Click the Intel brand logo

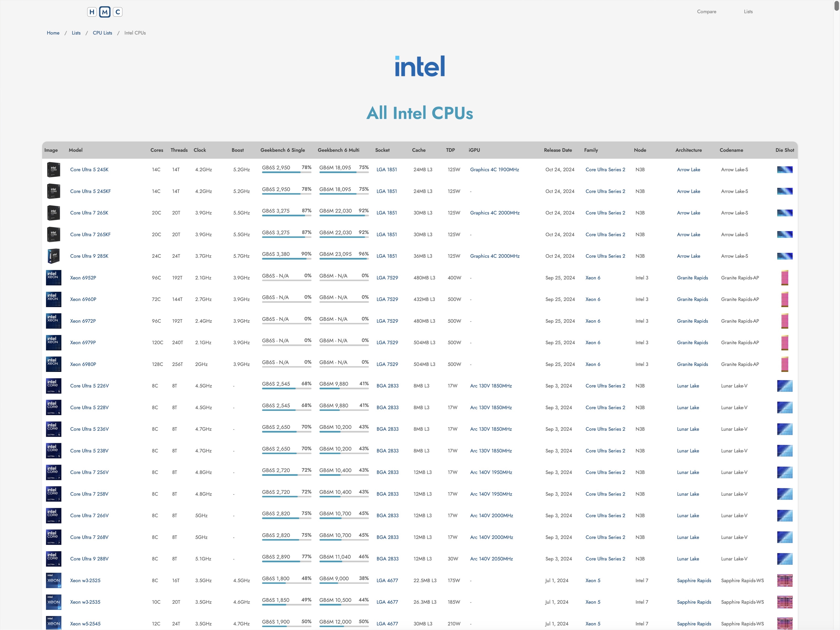click(420, 66)
